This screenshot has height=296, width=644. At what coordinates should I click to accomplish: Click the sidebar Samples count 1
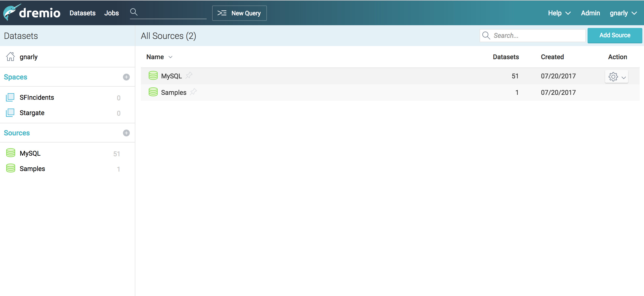point(118,169)
